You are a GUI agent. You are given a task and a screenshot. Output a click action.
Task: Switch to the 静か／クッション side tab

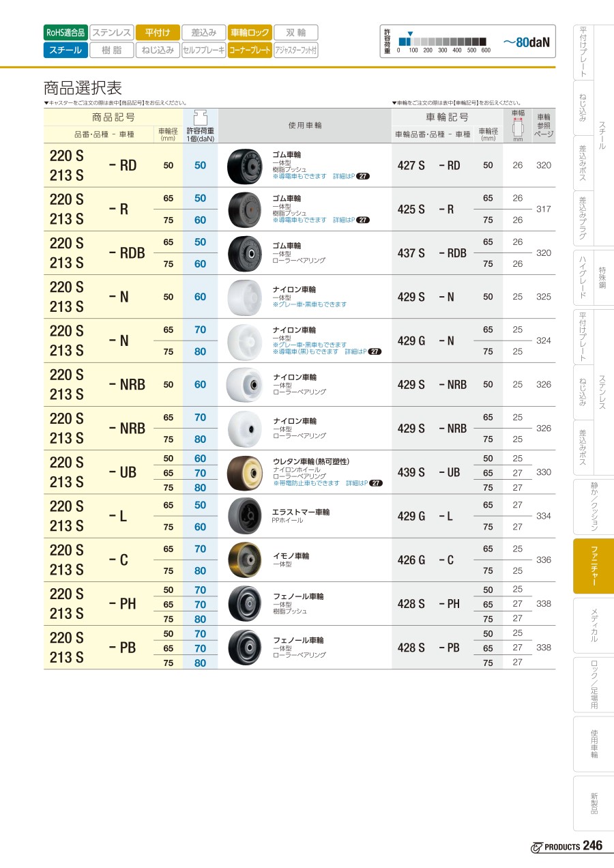coord(594,507)
